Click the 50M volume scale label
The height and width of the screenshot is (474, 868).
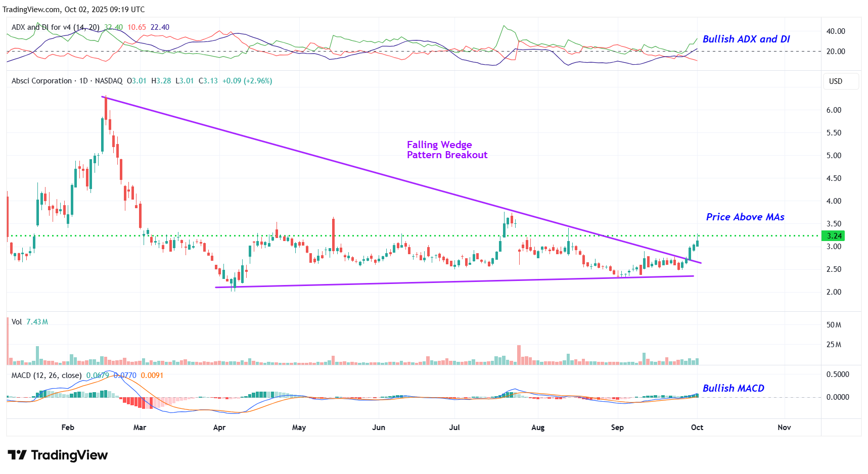click(834, 325)
